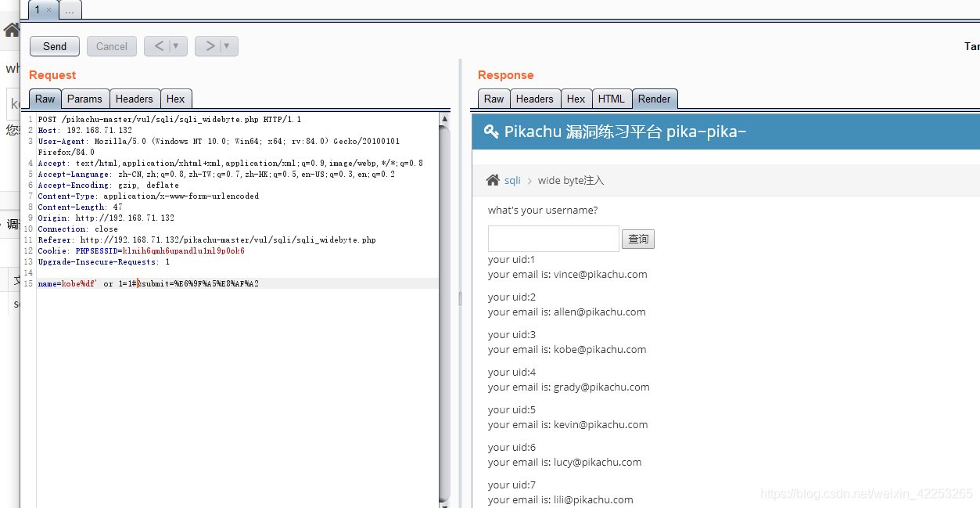The image size is (980, 508).
Task: Open the back history dropdown arrow
Action: click(x=178, y=46)
